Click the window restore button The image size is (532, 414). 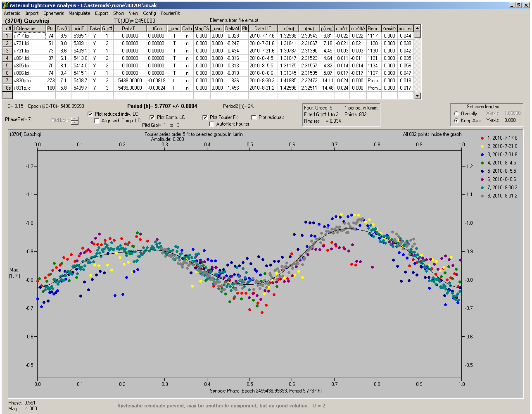[x=519, y=5]
